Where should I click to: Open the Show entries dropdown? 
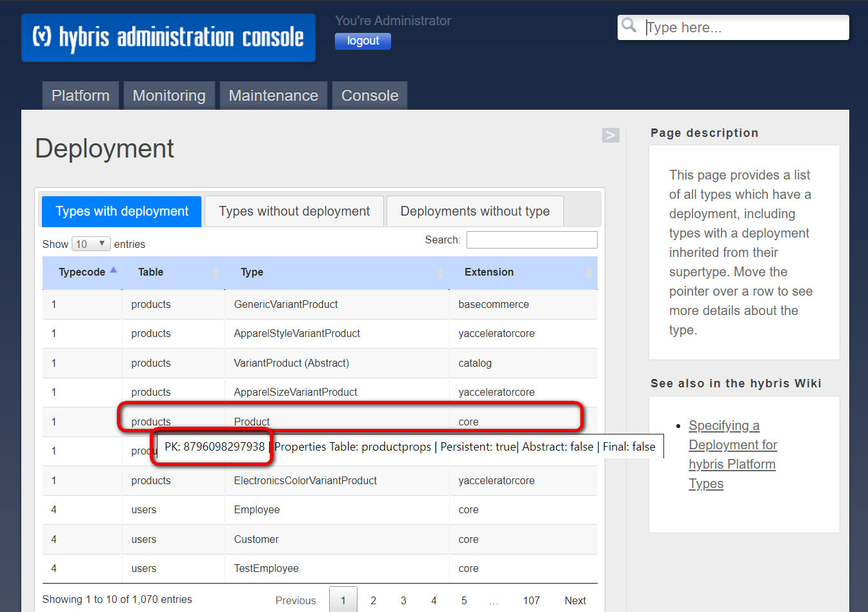91,244
